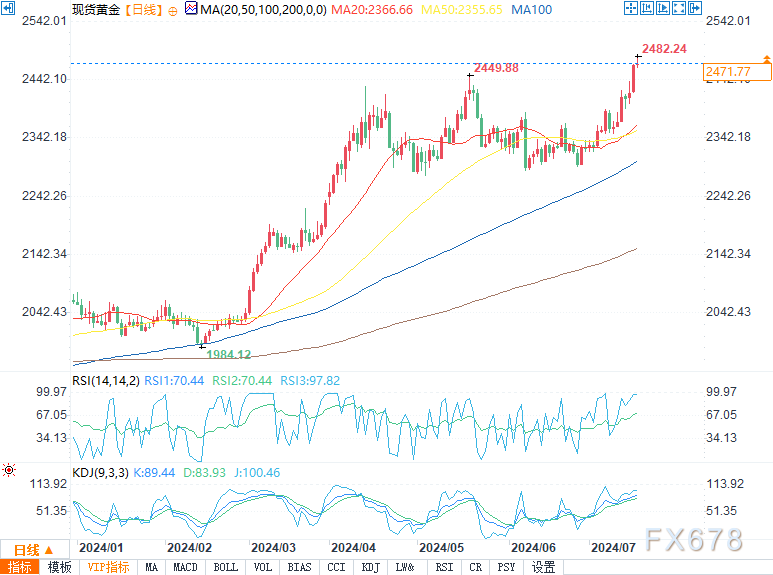Open the MA indicator chart icon
This screenshot has height=575, width=773.
(x=191, y=8)
